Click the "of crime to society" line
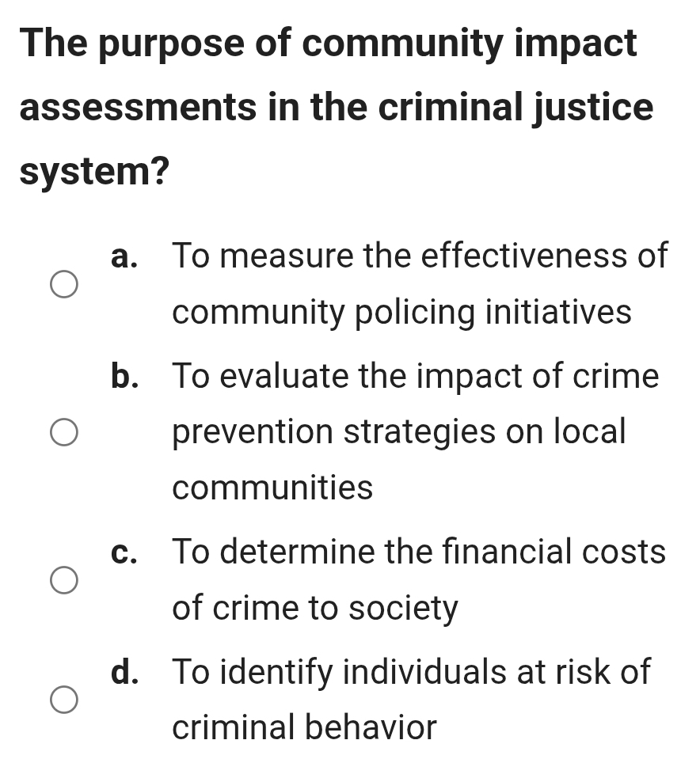This screenshot has width=700, height=778. [x=315, y=609]
